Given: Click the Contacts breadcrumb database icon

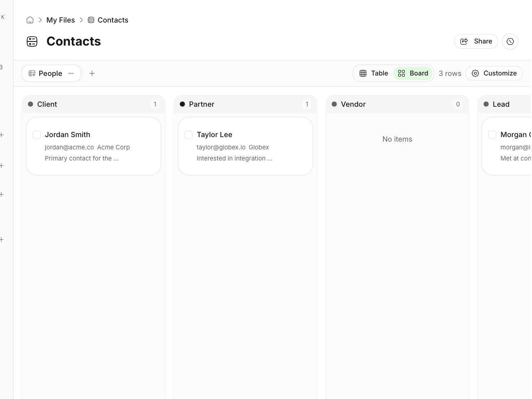Looking at the screenshot, I should (91, 20).
